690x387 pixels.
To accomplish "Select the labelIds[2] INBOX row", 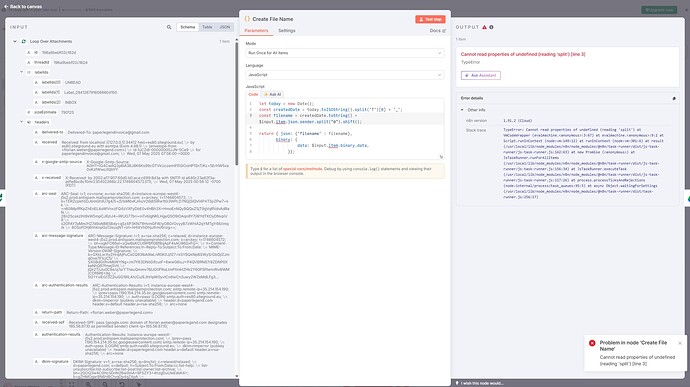I will [x=55, y=102].
